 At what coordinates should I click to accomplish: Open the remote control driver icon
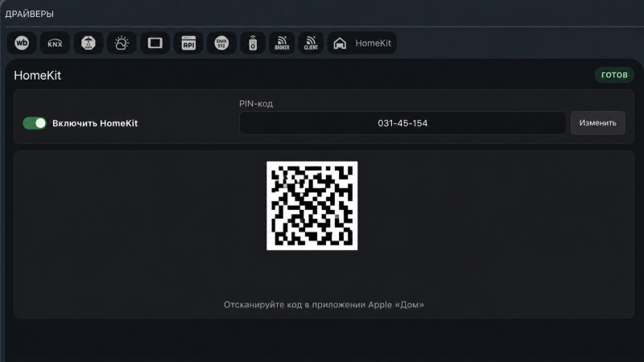tap(253, 43)
